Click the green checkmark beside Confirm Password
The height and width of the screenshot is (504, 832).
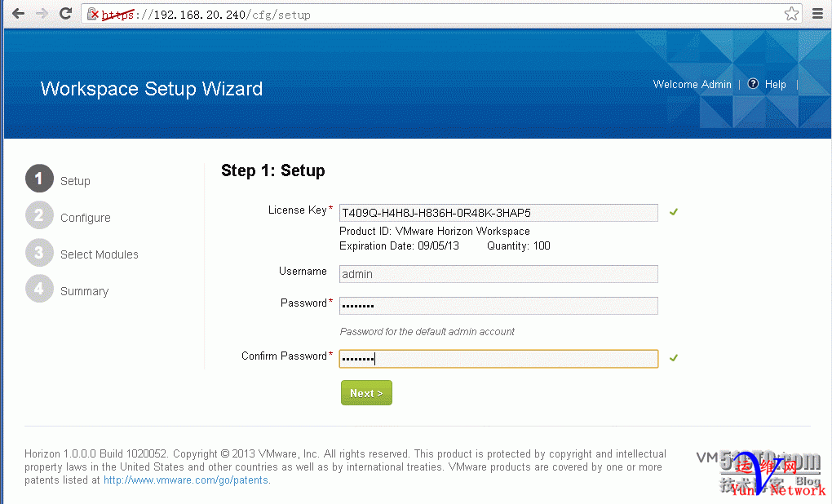pyautogui.click(x=673, y=358)
